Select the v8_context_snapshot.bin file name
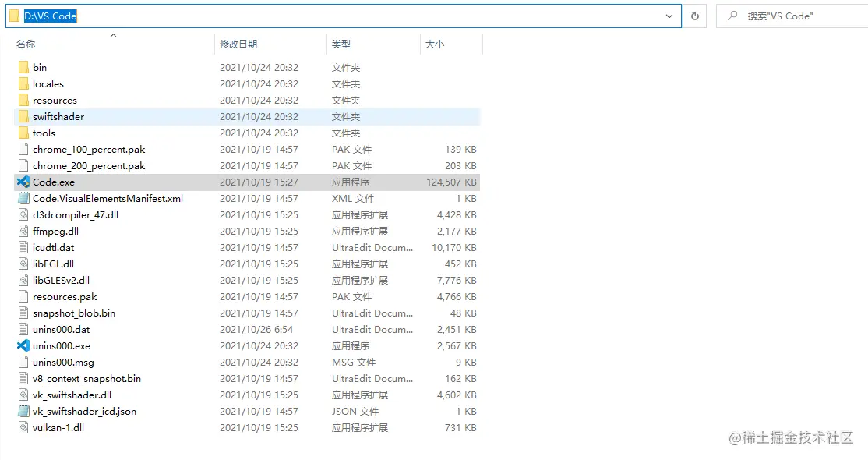The height and width of the screenshot is (460, 868). coord(87,379)
